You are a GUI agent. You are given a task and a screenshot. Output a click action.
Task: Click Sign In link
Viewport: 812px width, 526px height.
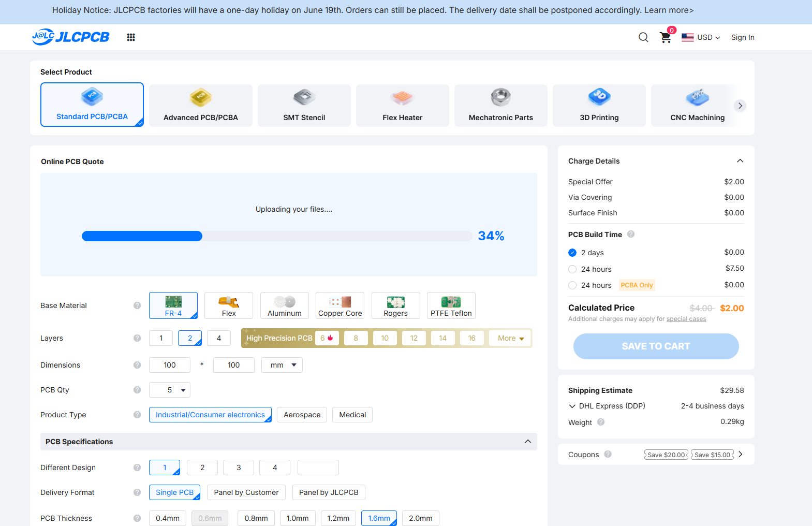743,37
